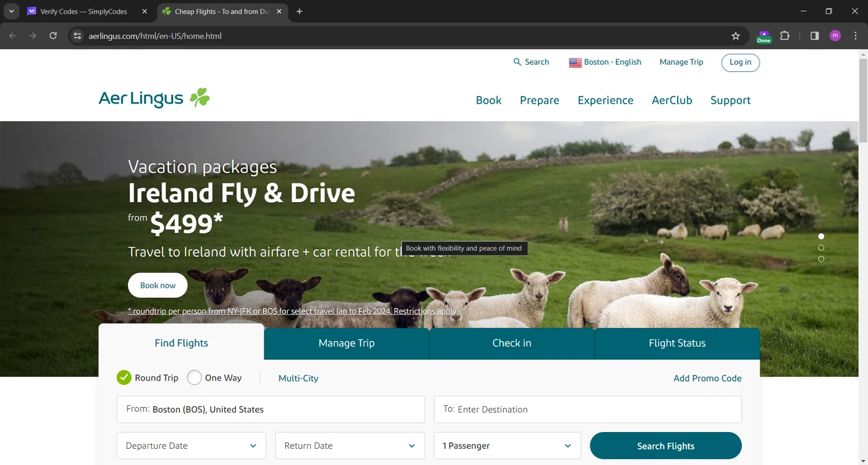The image size is (868, 465).
Task: Open the Departure Date dropdown
Action: coord(192,446)
